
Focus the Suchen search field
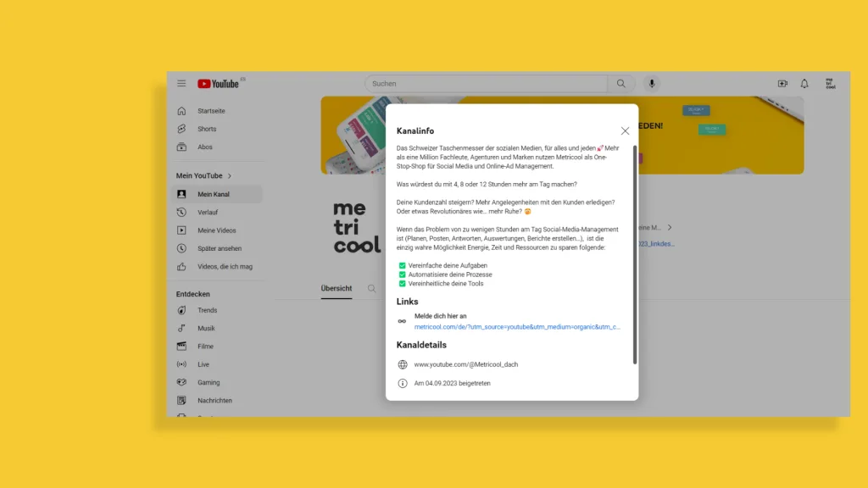(486, 84)
